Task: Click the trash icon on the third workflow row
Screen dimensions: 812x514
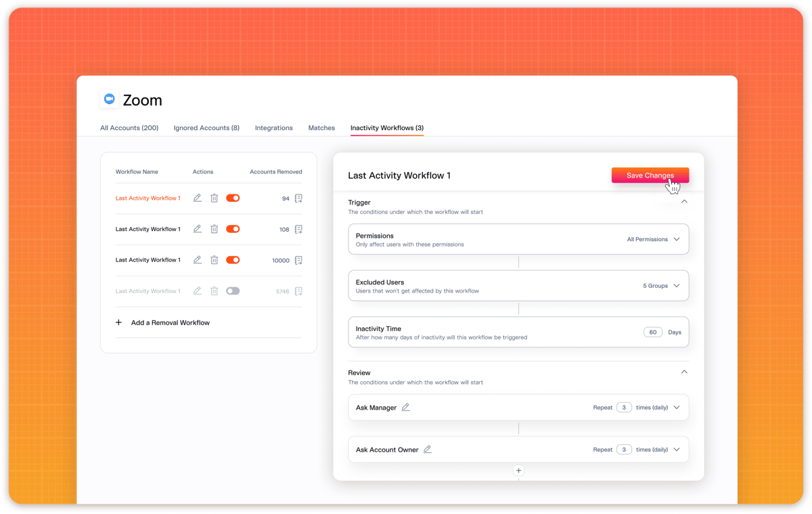Action: tap(214, 260)
